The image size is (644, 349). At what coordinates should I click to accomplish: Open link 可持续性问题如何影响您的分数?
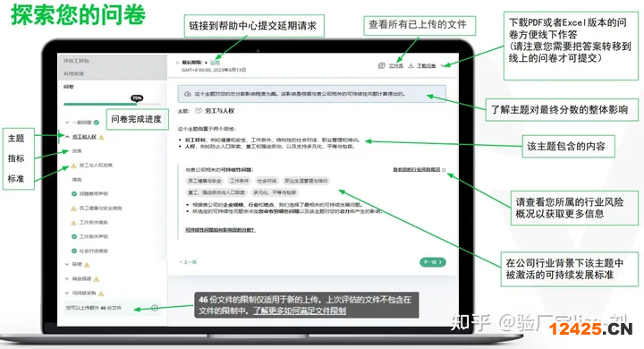click(220, 230)
